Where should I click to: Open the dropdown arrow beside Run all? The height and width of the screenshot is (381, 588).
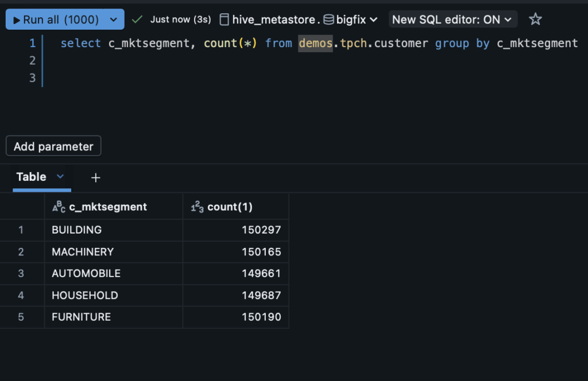coord(113,20)
